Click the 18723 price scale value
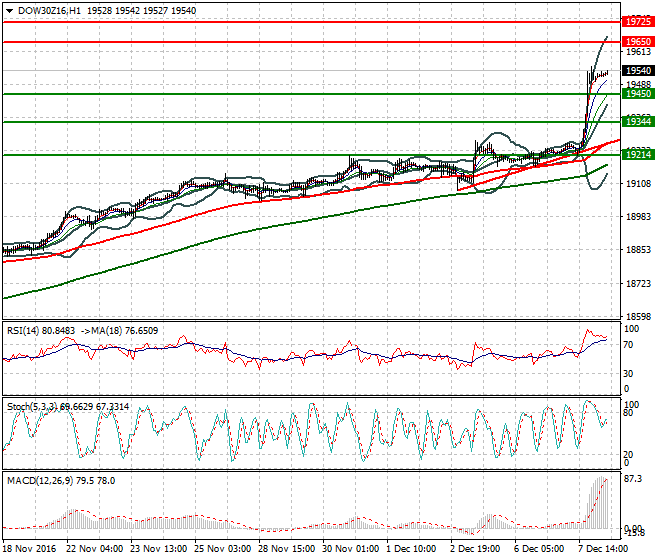The height and width of the screenshot is (560, 660). point(638,284)
